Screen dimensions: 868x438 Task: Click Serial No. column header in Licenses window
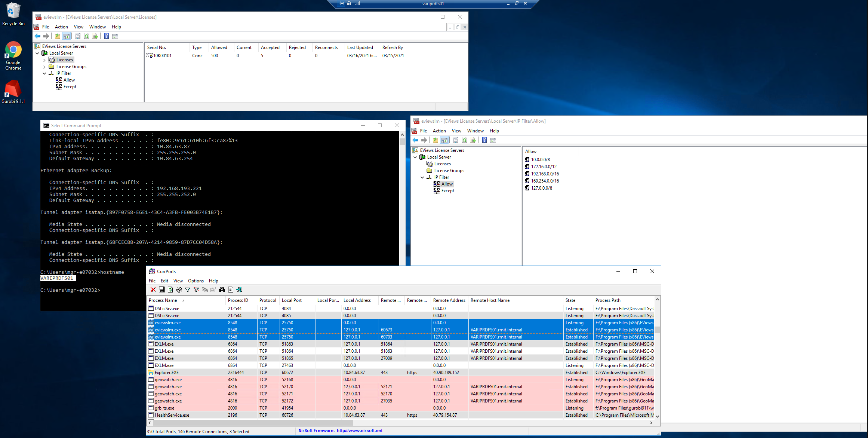(x=167, y=48)
